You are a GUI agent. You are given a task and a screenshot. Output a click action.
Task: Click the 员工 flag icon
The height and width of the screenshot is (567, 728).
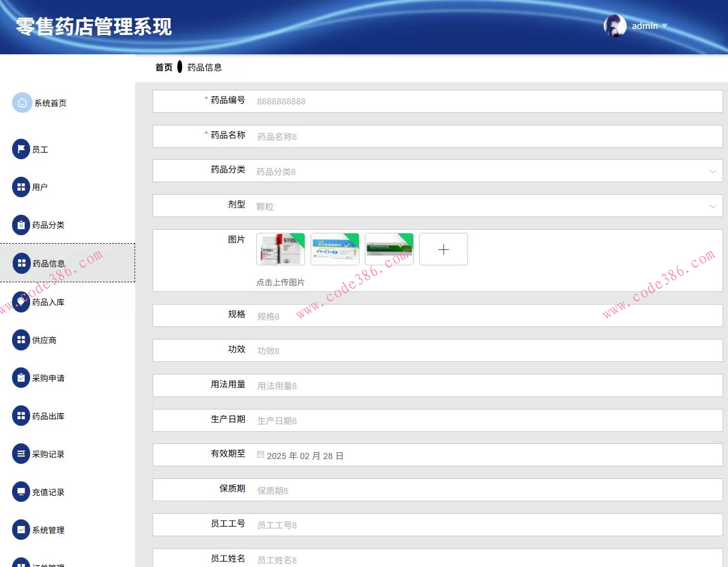point(21,149)
